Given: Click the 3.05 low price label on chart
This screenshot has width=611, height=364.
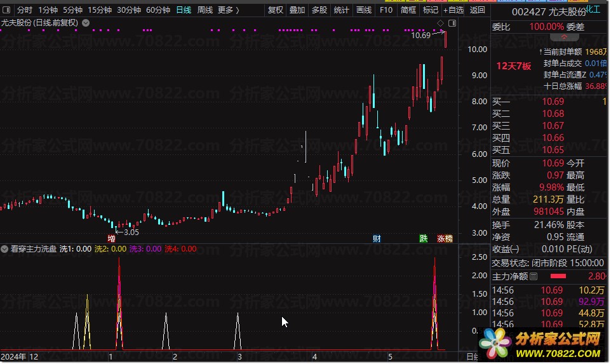Looking at the screenshot, I should click(x=131, y=233).
